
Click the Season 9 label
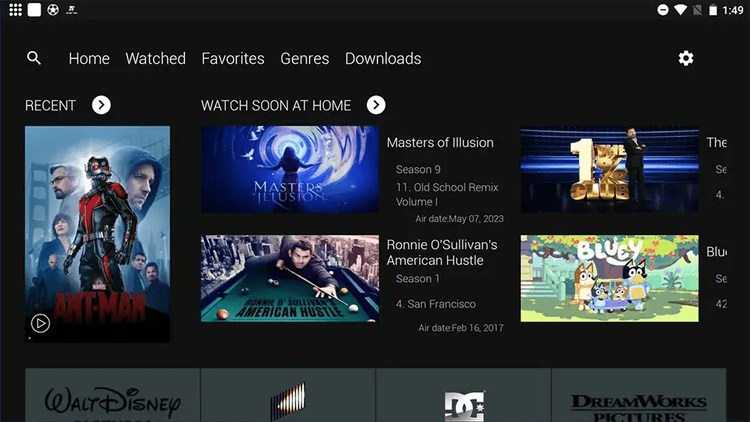pos(418,169)
